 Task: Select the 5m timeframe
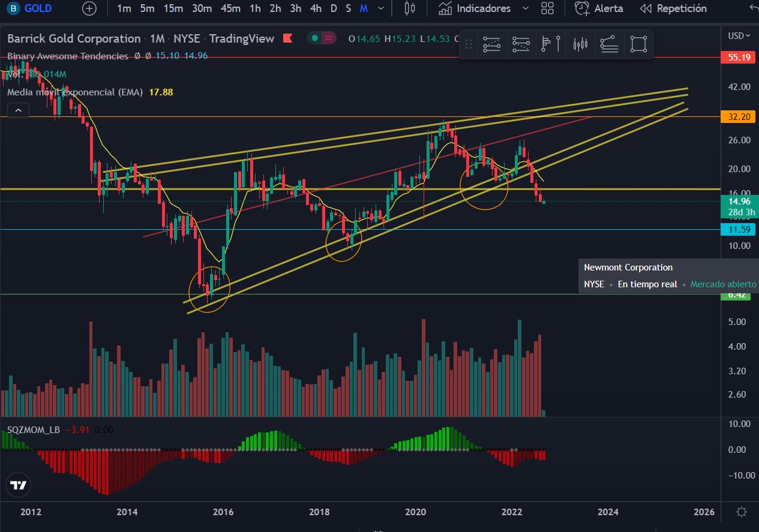point(147,8)
